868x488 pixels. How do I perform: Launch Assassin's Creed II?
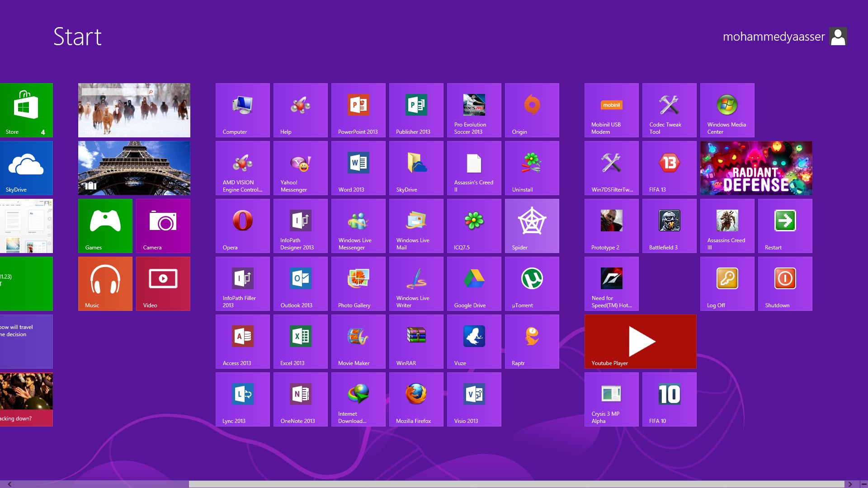(474, 168)
